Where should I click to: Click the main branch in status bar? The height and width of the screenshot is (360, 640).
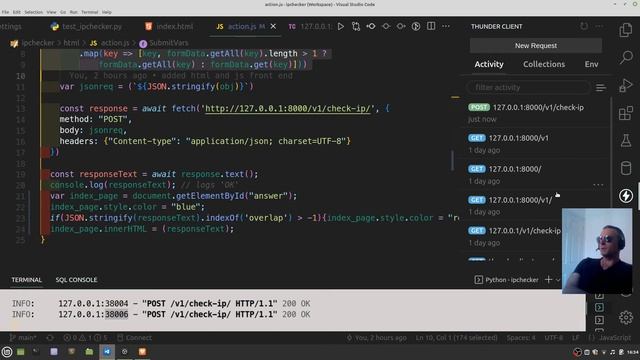pos(23,338)
